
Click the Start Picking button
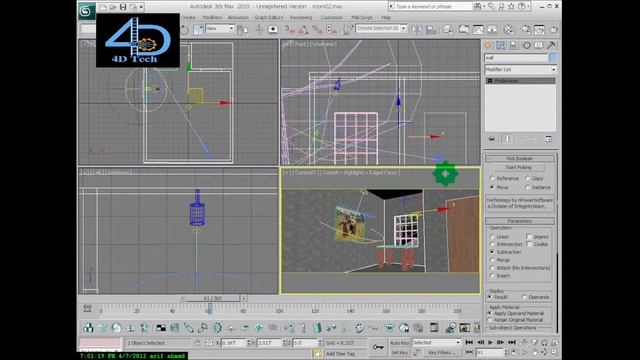pos(518,167)
